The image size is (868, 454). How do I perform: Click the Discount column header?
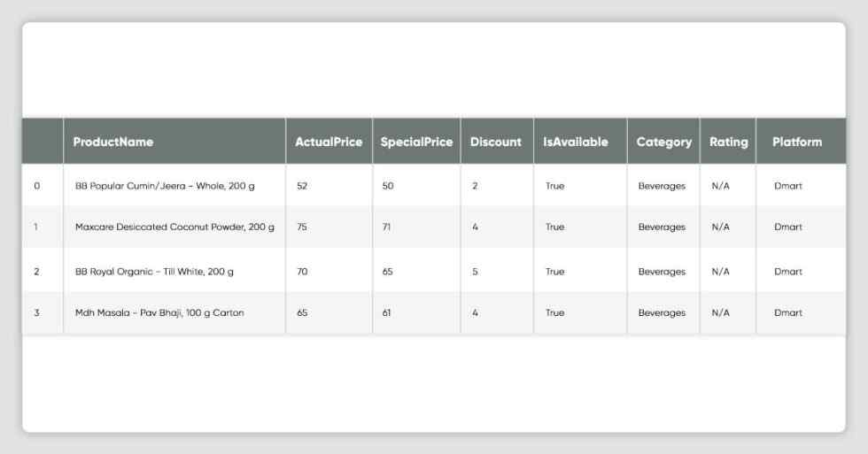[x=496, y=142]
